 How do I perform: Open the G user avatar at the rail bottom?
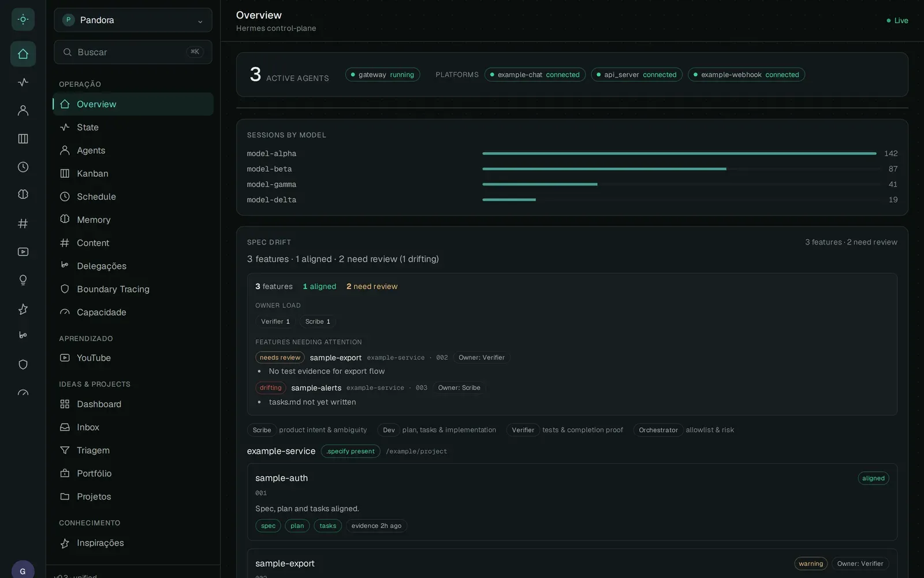coord(23,571)
